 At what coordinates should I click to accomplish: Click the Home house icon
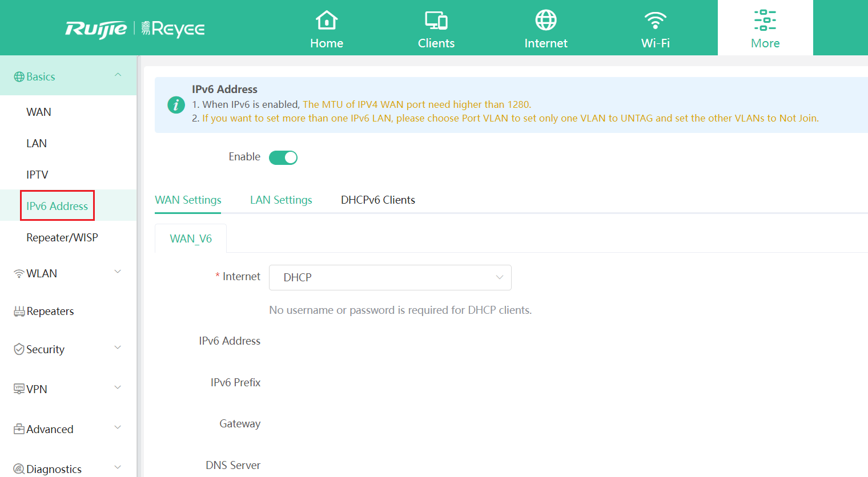pos(327,21)
